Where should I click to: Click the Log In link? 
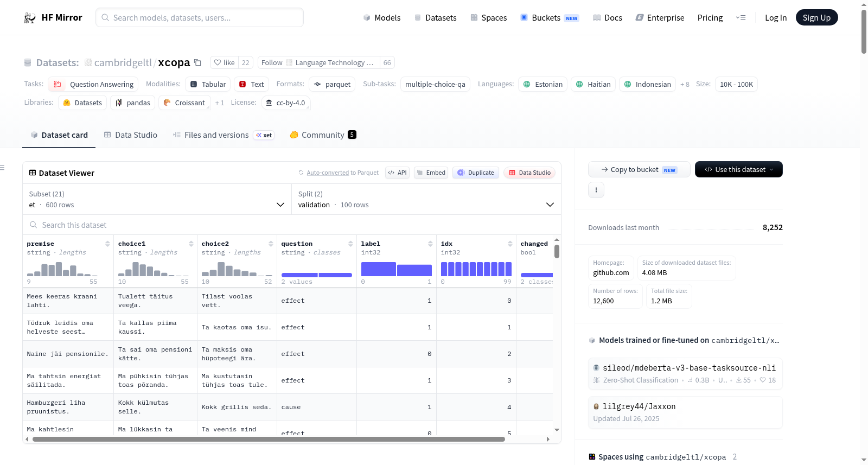[x=776, y=18]
